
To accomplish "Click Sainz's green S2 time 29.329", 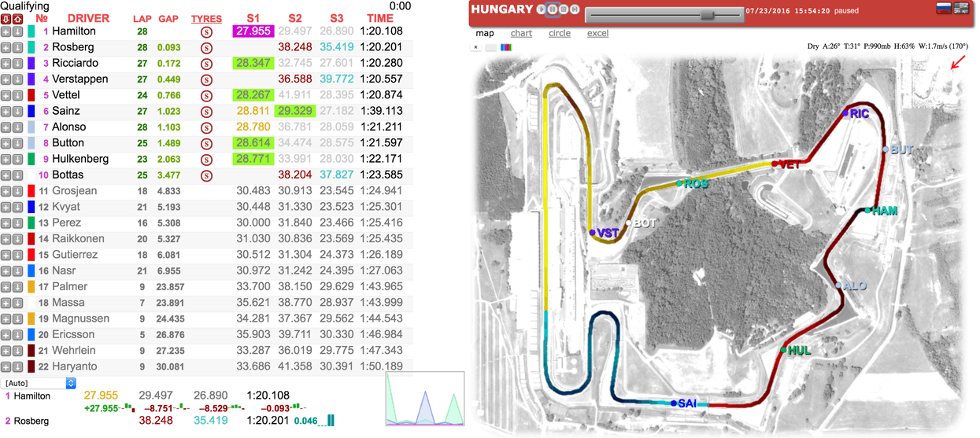I will [x=295, y=112].
